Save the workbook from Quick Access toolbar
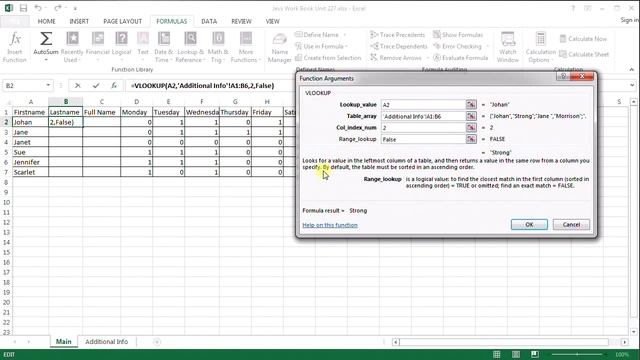The width and height of the screenshot is (640, 360). coord(23,8)
